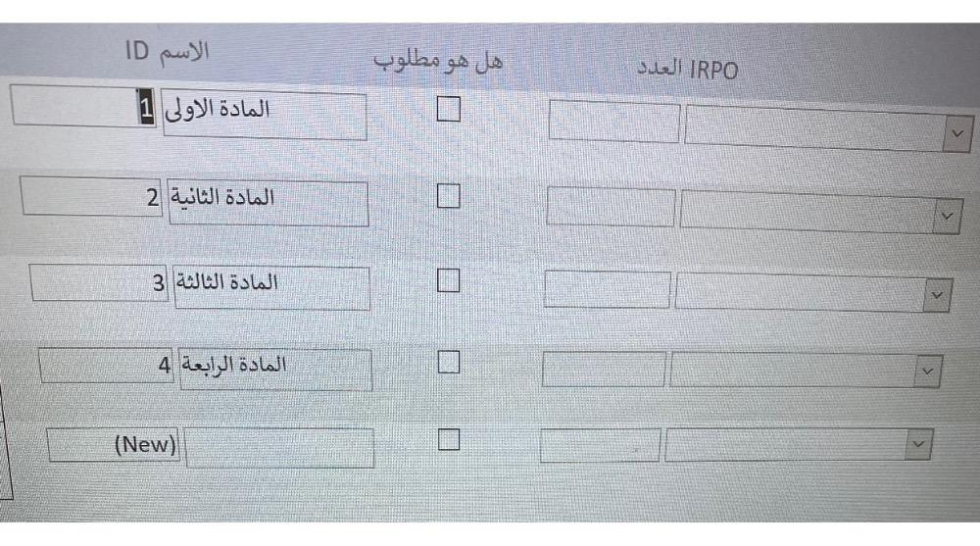Image resolution: width=980 pixels, height=546 pixels.
Task: Toggle the checkbox in the (New) row
Action: tap(448, 439)
